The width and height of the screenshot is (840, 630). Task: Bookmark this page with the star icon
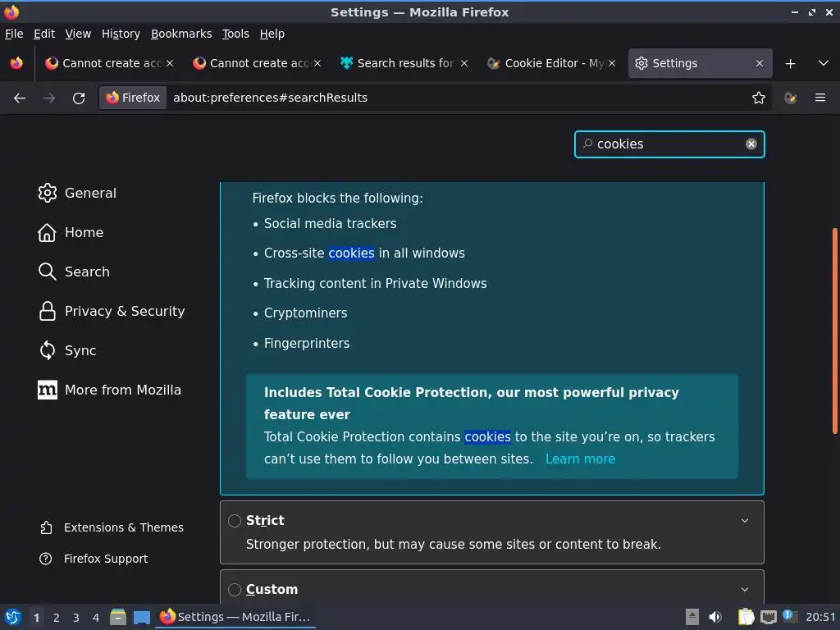coord(758,98)
